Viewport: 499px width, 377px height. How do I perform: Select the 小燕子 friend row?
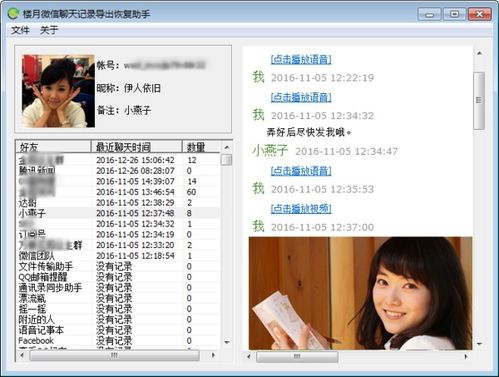(118, 213)
